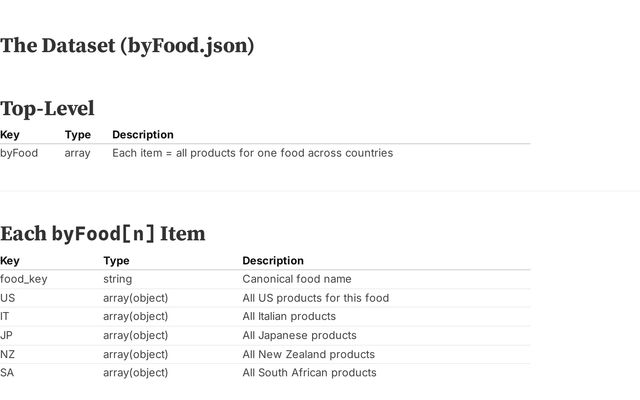Image resolution: width=640 pixels, height=400 pixels.
Task: Click the "Canonical food name" description
Action: pos(296,279)
